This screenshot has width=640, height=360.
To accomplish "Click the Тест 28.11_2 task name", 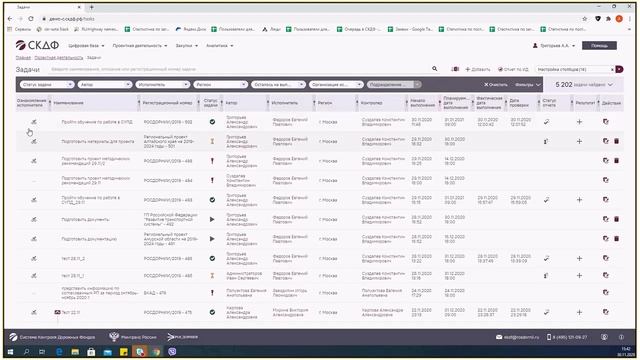I will click(x=73, y=259).
